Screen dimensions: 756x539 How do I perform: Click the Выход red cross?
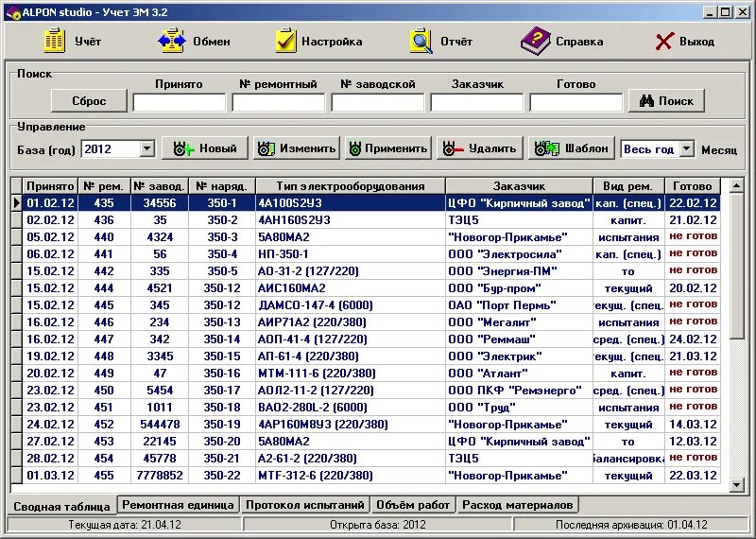[663, 42]
